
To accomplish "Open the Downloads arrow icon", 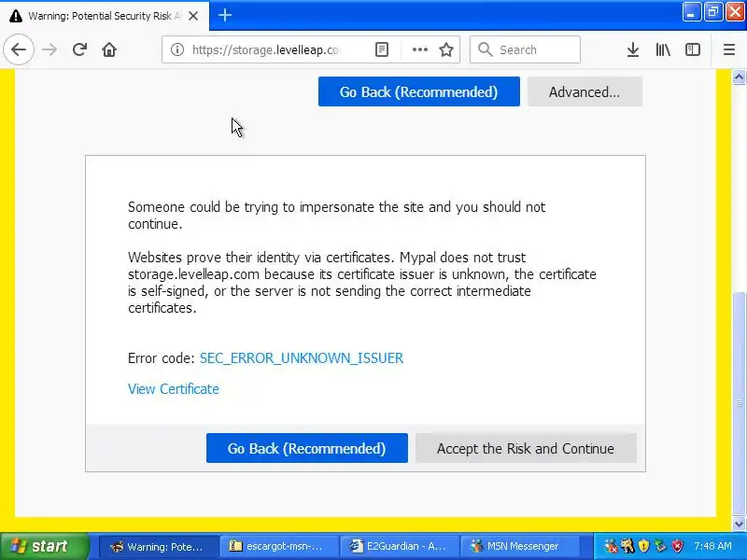I will 633,49.
